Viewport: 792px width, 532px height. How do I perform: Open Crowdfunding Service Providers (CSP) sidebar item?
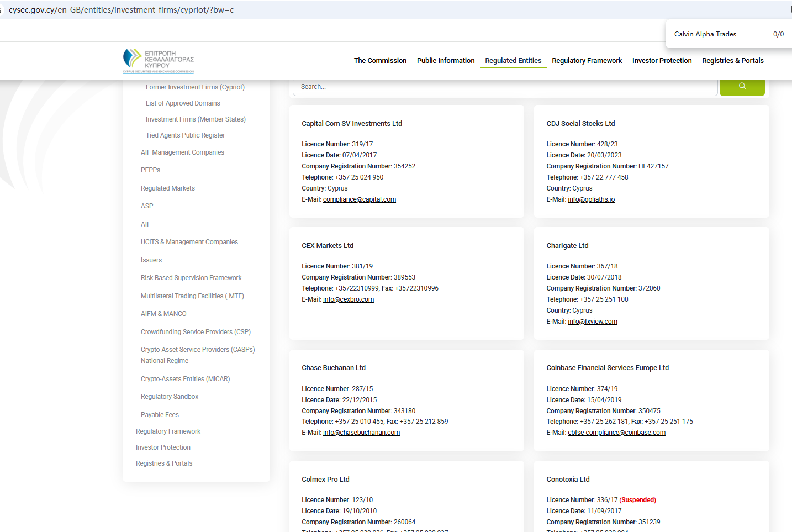(196, 332)
